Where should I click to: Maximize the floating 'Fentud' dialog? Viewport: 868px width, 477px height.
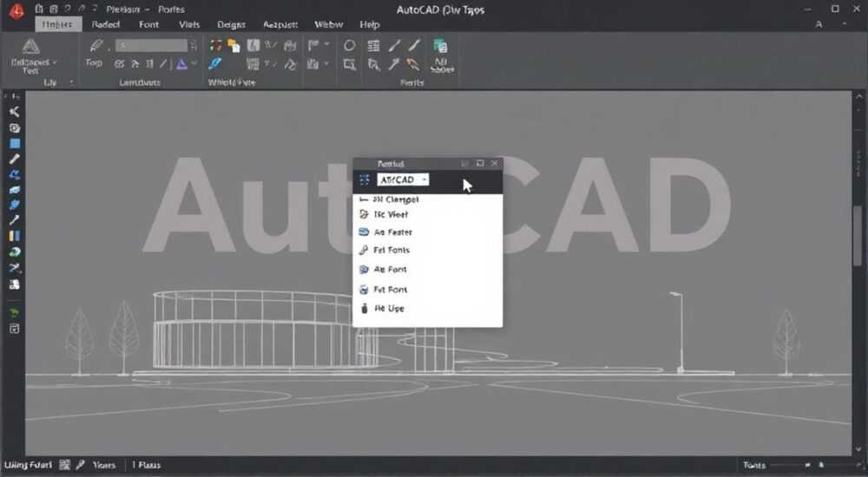coord(480,163)
